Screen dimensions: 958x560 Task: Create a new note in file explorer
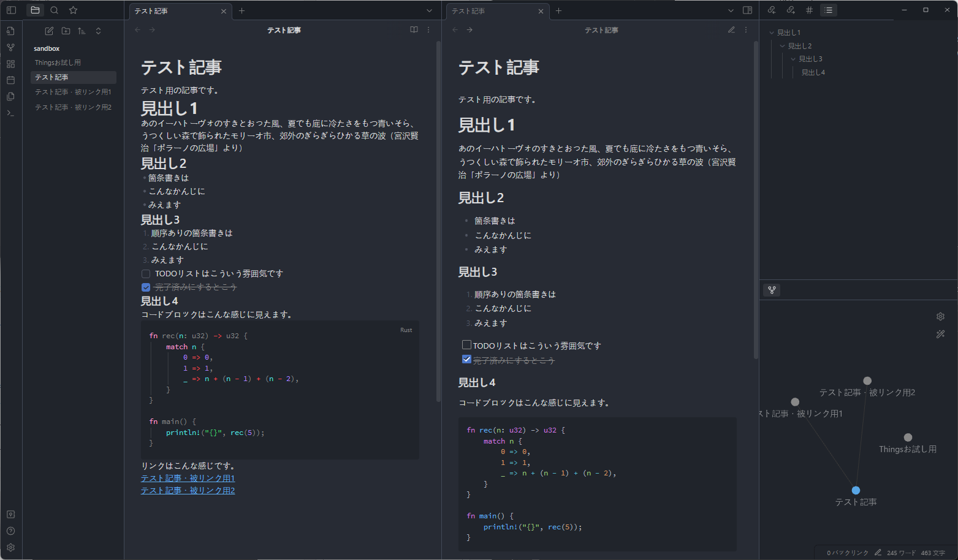point(49,31)
